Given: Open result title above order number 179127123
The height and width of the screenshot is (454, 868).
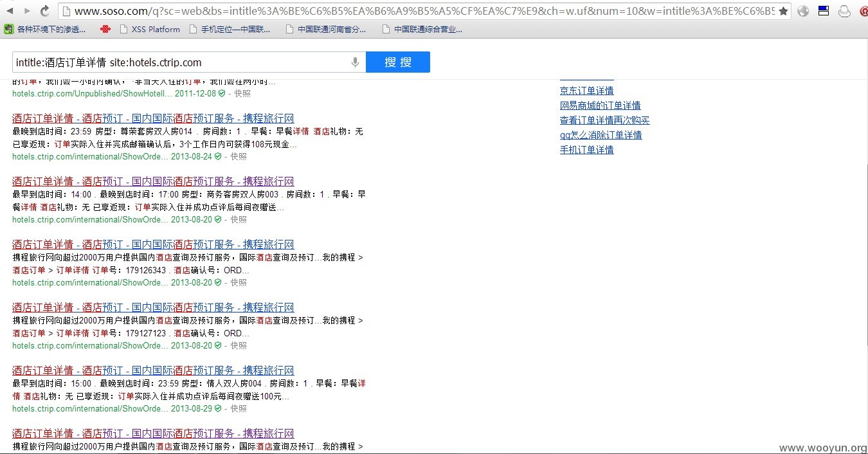Looking at the screenshot, I should pos(153,307).
